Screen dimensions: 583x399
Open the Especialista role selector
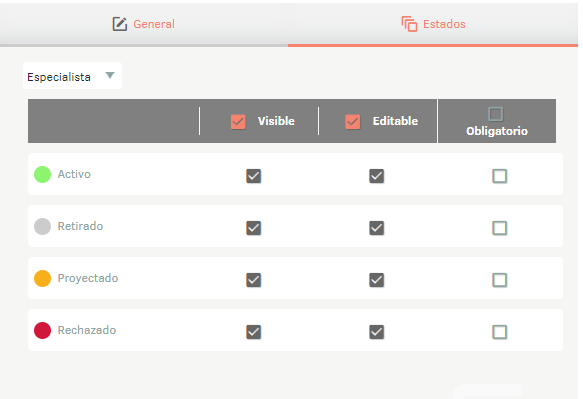coord(73,76)
